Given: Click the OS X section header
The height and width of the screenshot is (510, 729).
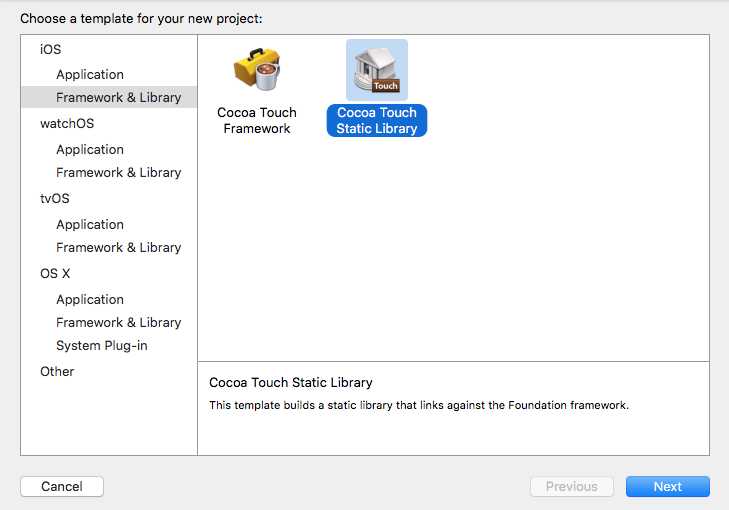Looking at the screenshot, I should (x=55, y=273).
